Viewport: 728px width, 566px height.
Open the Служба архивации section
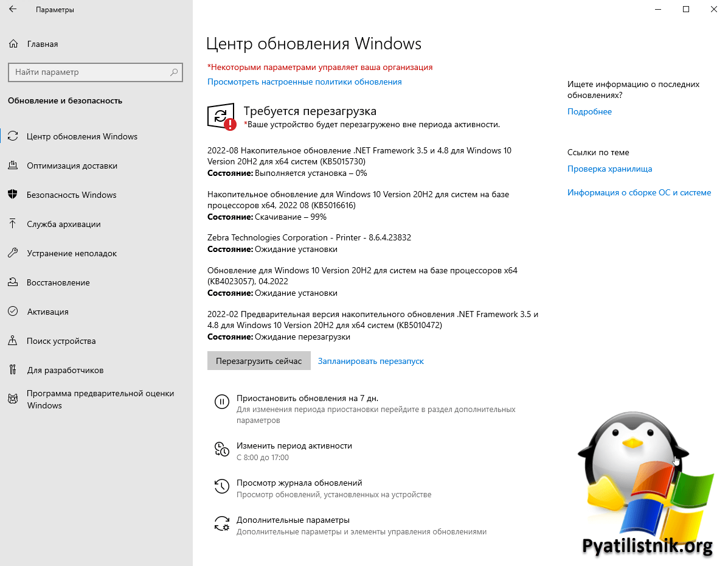(x=64, y=224)
